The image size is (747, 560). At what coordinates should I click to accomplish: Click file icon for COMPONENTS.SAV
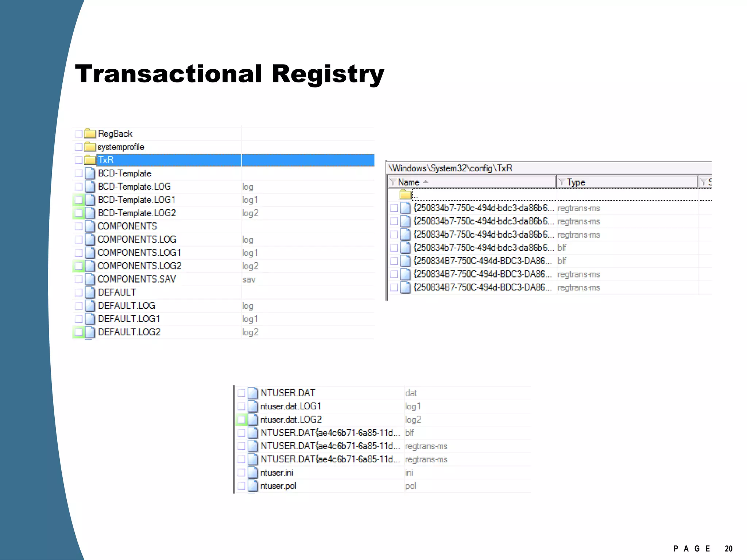[90, 279]
